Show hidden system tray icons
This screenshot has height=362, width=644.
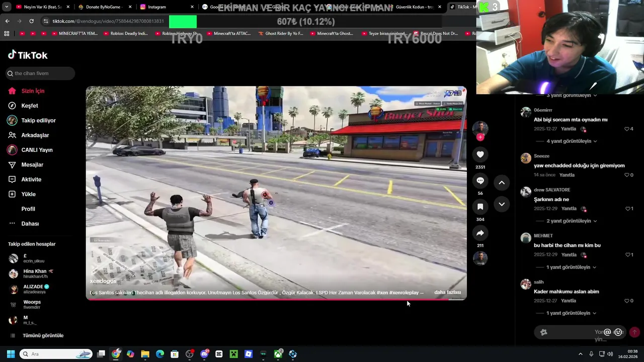580,354
